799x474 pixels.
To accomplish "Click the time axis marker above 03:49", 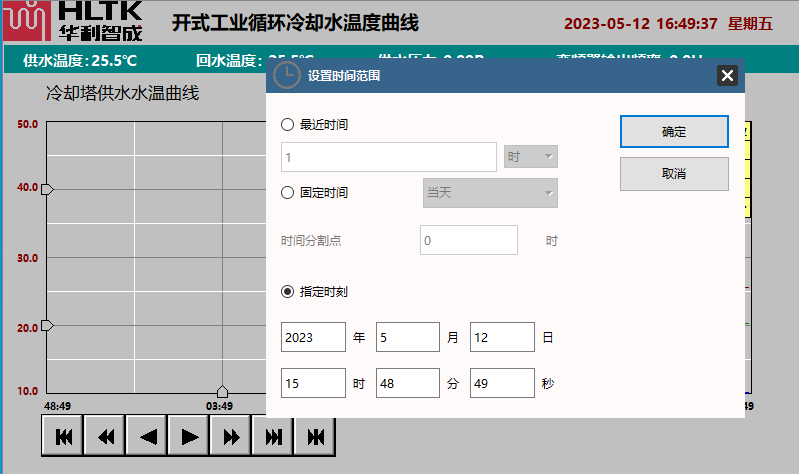I will coord(222,391).
